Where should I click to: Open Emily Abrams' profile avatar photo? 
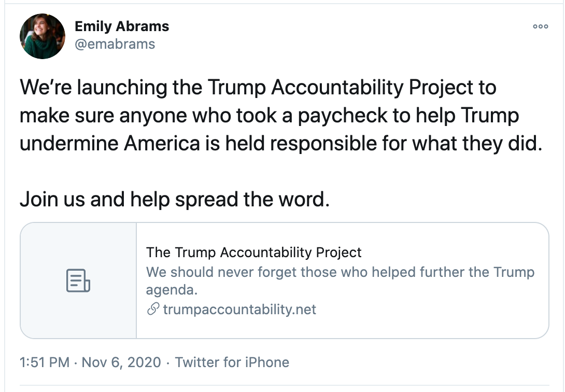(x=43, y=36)
